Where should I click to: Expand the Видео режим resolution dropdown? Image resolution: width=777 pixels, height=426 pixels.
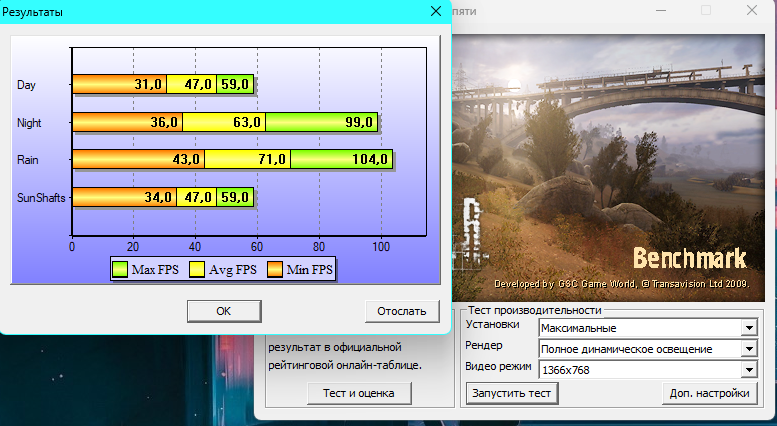point(749,370)
